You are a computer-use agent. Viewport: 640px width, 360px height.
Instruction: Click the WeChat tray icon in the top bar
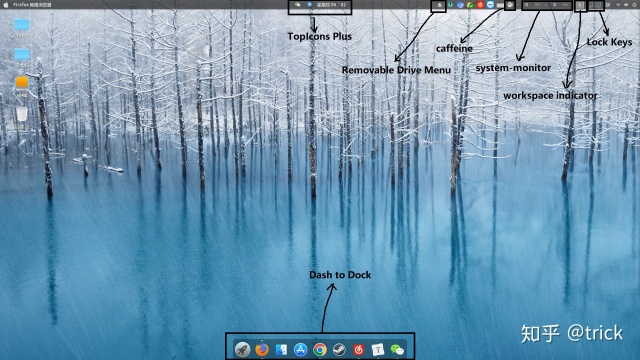[298, 5]
